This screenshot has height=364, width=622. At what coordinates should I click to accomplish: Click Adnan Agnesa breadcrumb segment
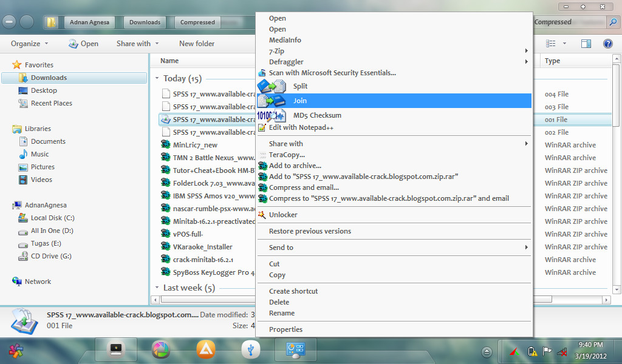click(x=89, y=22)
